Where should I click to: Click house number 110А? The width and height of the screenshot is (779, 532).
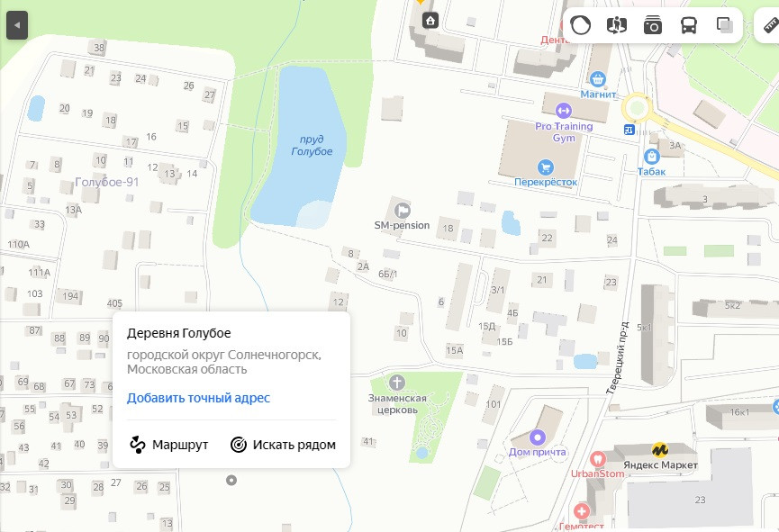pyautogui.click(x=18, y=244)
